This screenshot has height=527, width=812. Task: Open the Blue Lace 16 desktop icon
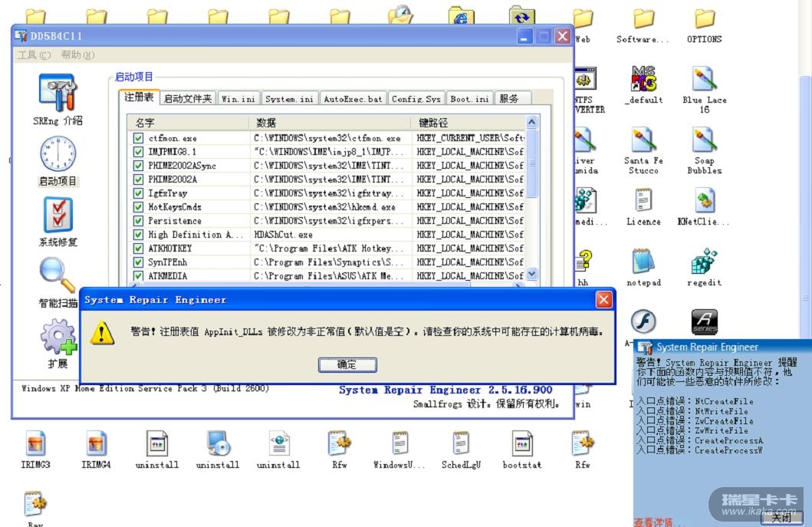pos(704,79)
